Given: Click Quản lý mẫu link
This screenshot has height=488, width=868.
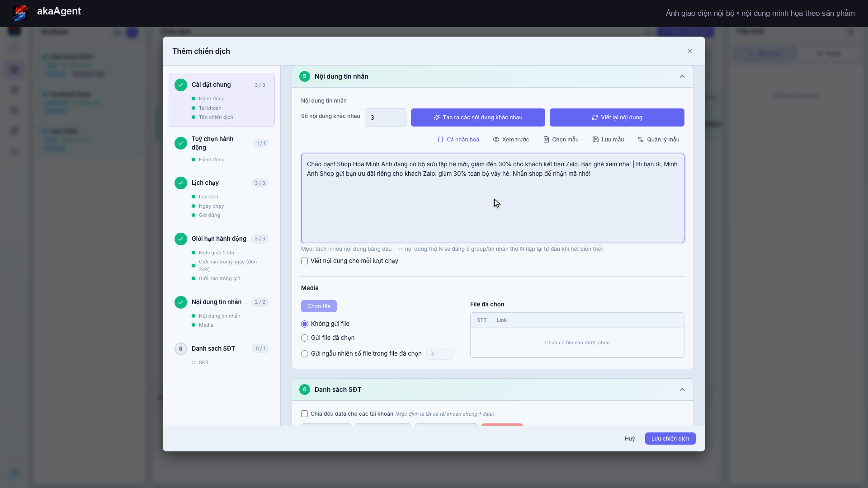Looking at the screenshot, I should [658, 140].
